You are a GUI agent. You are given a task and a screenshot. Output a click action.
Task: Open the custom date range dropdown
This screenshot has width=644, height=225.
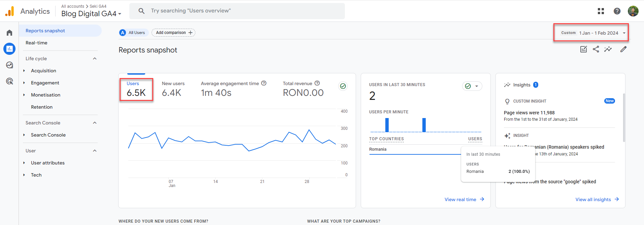click(x=591, y=33)
